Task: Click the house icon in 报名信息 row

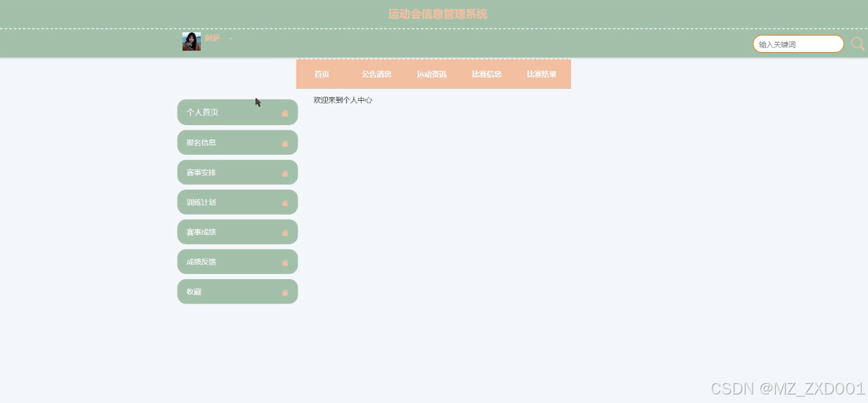Action: click(285, 143)
